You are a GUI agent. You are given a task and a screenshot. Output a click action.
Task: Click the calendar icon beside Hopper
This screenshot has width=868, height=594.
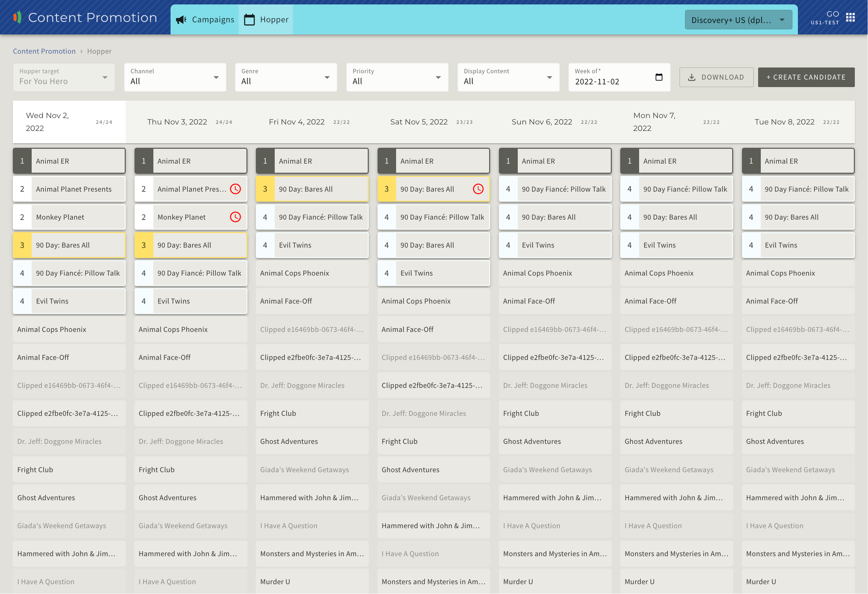[249, 19]
